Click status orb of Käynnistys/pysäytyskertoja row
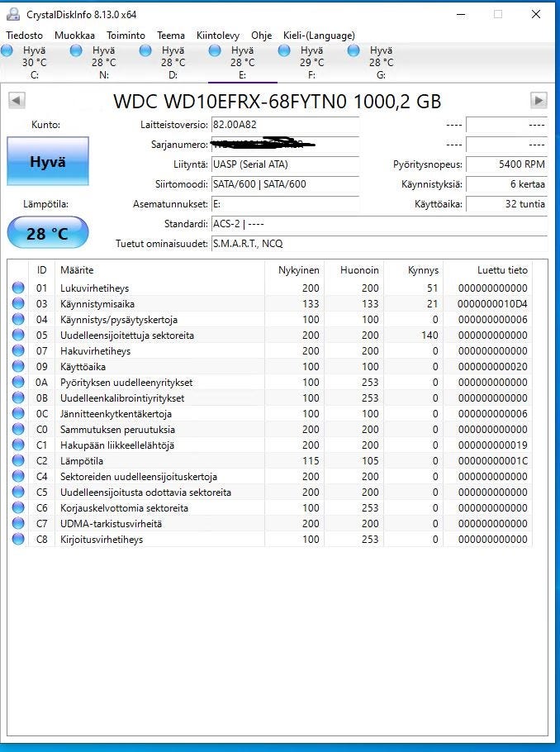Screen dimensions: 560x752 click(x=18, y=319)
